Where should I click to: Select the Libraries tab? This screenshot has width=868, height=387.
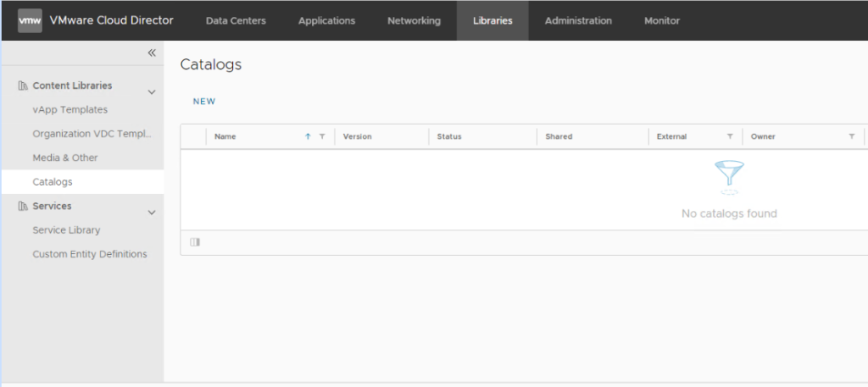(x=492, y=20)
